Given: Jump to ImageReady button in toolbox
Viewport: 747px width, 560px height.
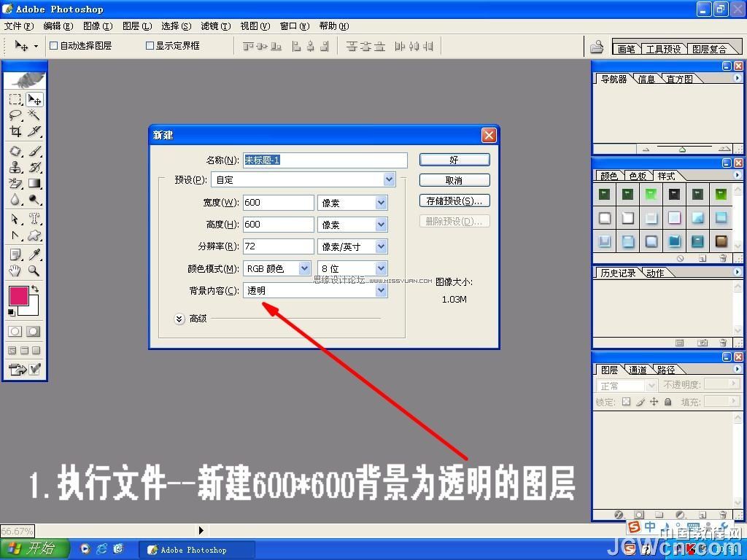Looking at the screenshot, I should (24, 369).
